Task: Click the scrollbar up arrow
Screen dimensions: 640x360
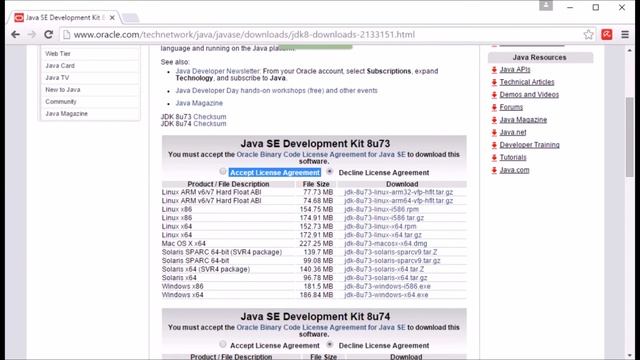Action: 629,50
